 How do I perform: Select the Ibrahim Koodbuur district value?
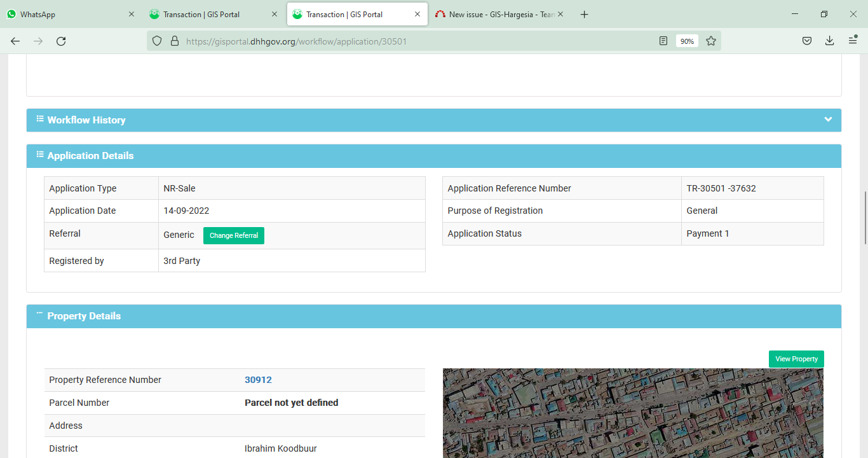[281, 448]
